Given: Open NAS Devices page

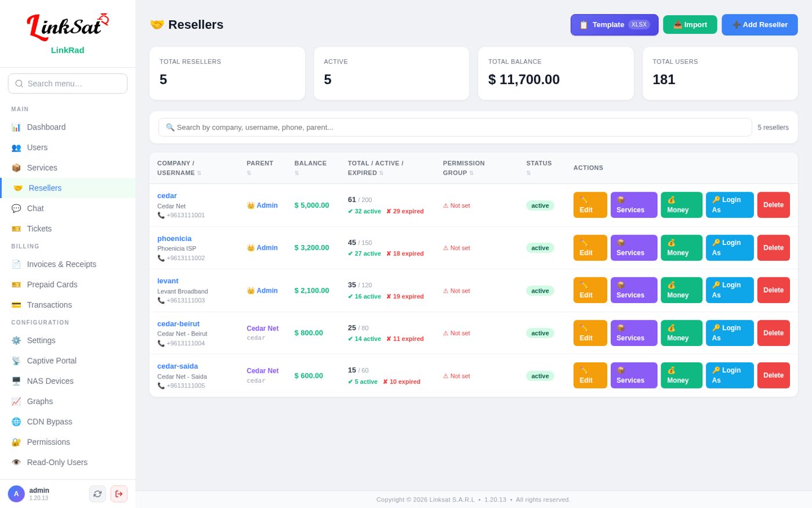Looking at the screenshot, I should pyautogui.click(x=68, y=381).
